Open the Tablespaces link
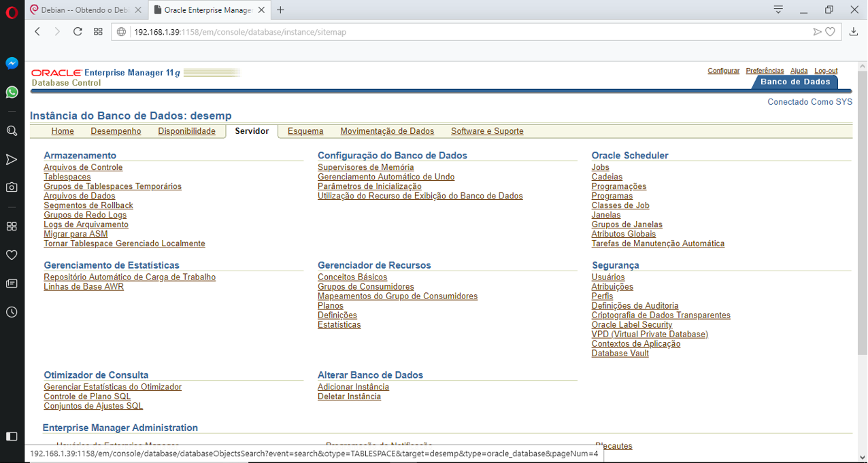The width and height of the screenshot is (868, 463). [67, 177]
